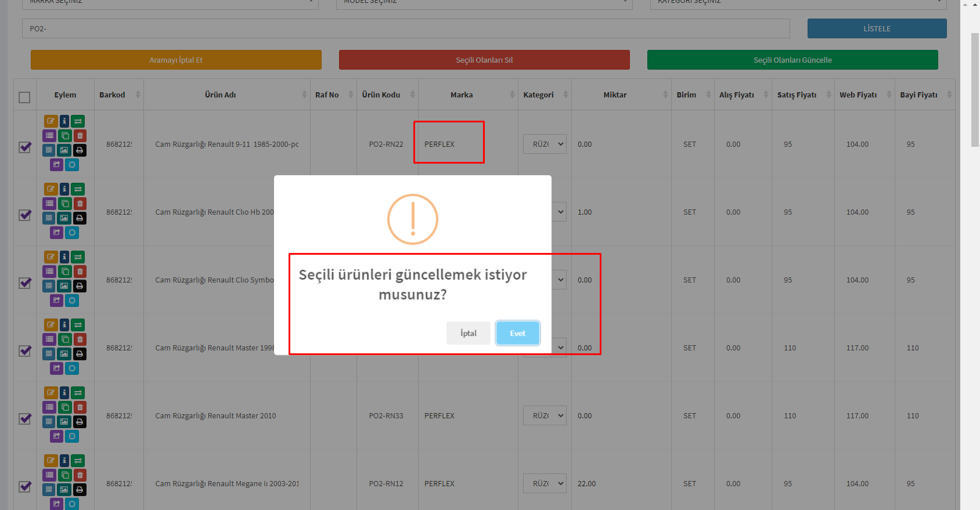Image resolution: width=980 pixels, height=510 pixels.
Task: Open the image icon for Renault Master 1998 row
Action: click(64, 354)
